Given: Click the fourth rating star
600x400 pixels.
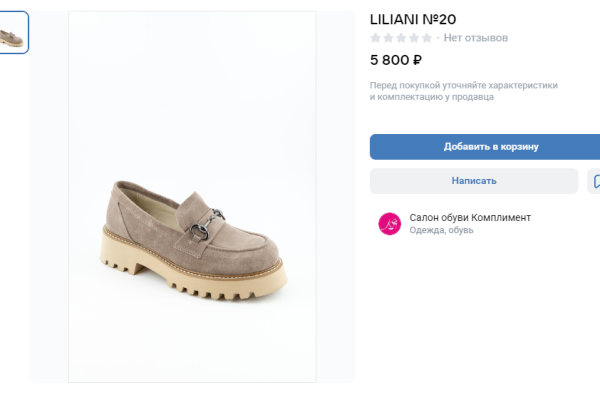Looking at the screenshot, I should [x=415, y=38].
